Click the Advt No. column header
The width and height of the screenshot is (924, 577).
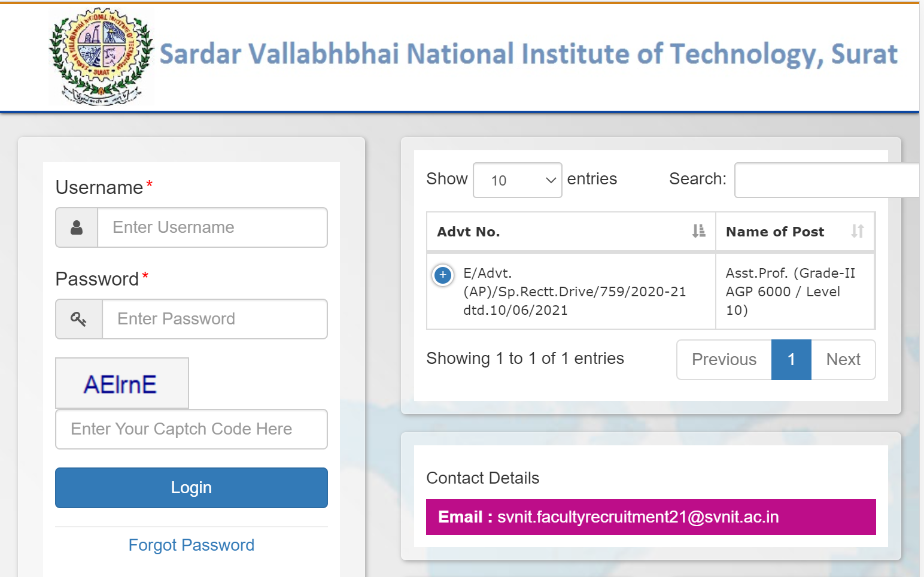(x=469, y=232)
